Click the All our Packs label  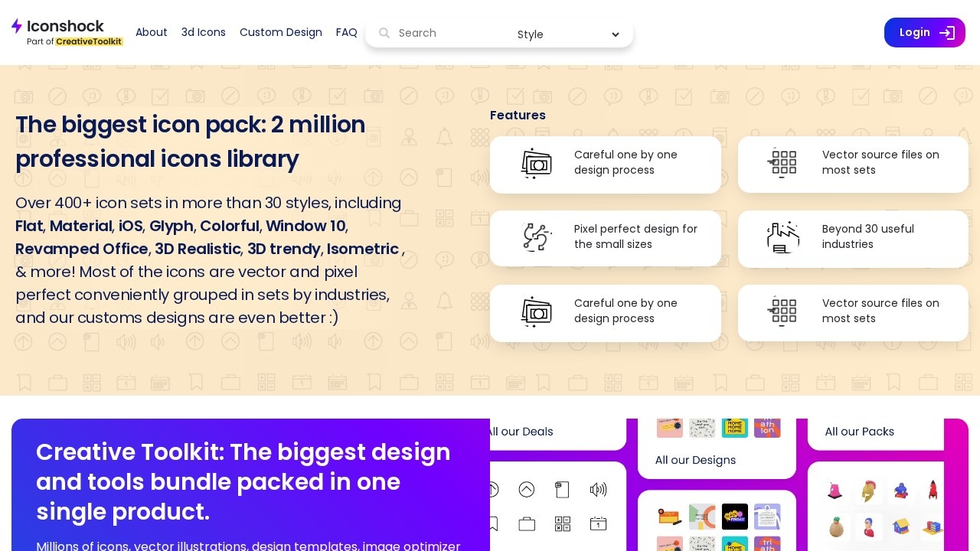tap(859, 432)
